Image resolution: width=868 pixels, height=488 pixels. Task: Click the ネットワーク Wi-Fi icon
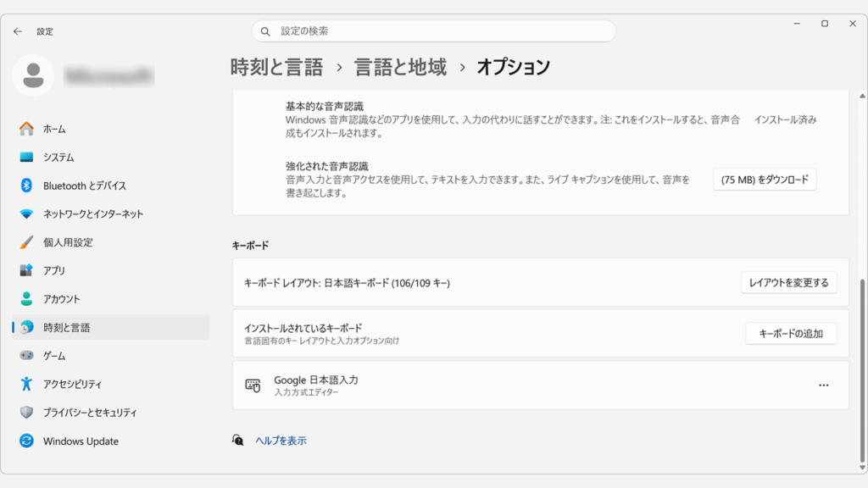click(x=26, y=213)
